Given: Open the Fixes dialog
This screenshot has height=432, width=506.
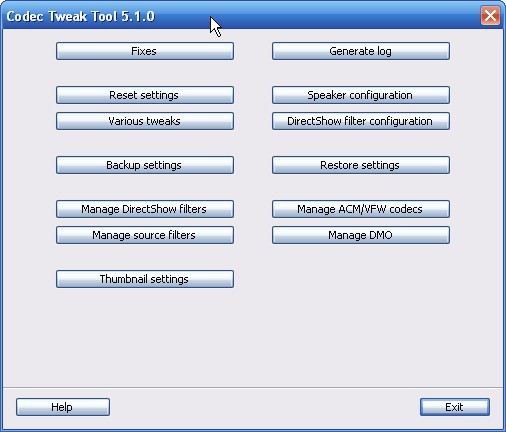Looking at the screenshot, I should coord(145,51).
